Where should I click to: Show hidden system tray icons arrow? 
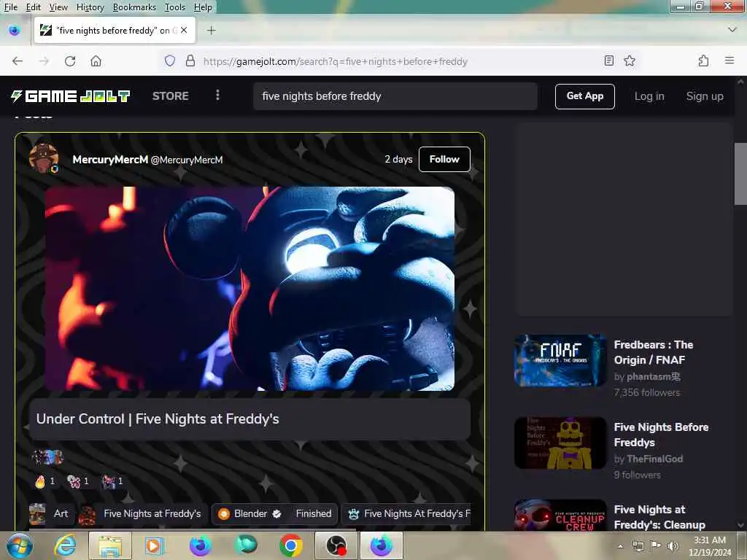[620, 546]
